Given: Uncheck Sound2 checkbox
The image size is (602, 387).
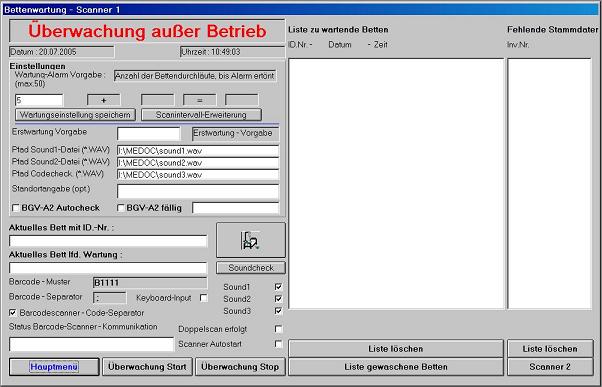Looking at the screenshot, I should click(278, 299).
